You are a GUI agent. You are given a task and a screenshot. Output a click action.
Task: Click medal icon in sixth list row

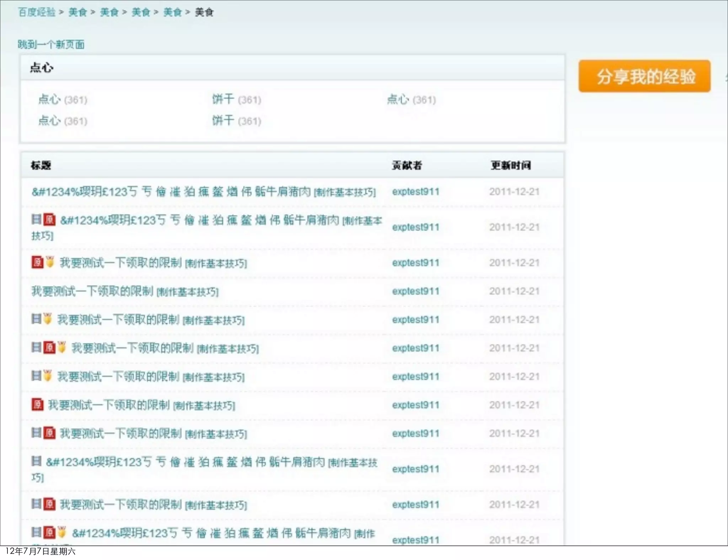[x=62, y=347]
